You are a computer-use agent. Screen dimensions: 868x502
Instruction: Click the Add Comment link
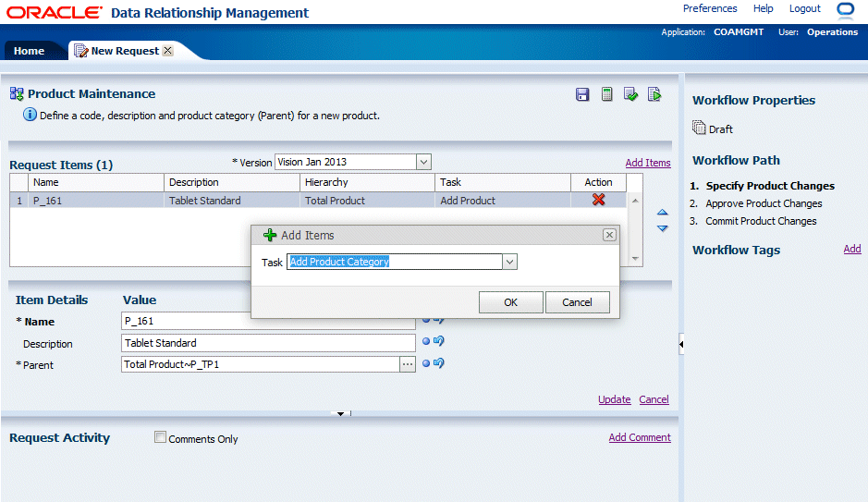(640, 437)
